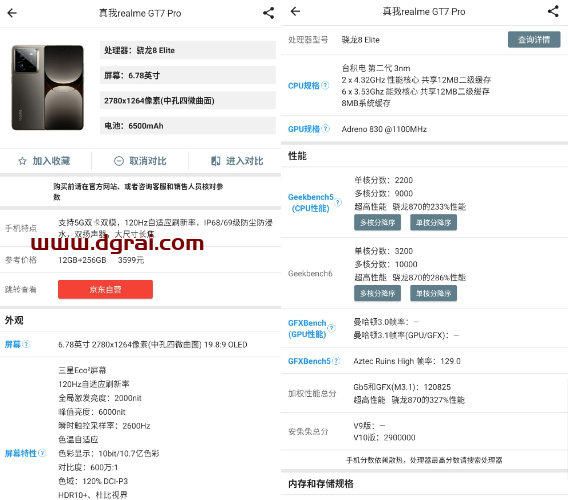Click help icon next to CPU规格
The height and width of the screenshot is (500, 568).
(x=325, y=85)
